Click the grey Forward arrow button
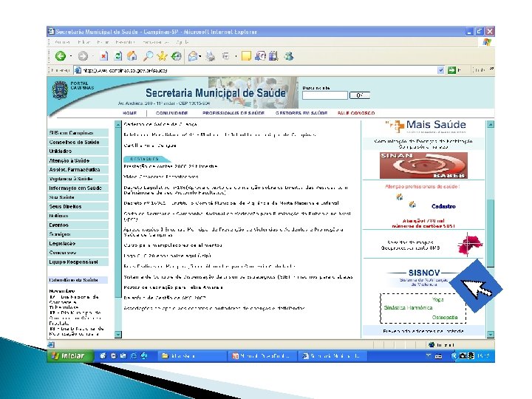The height and width of the screenshot is (399, 532). (x=83, y=56)
